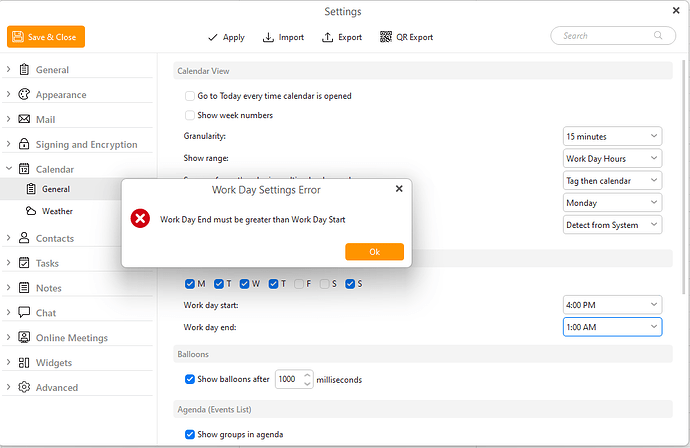Click the clipboard icon beside Calendar's General subitem
The image size is (690, 448).
click(x=31, y=189)
